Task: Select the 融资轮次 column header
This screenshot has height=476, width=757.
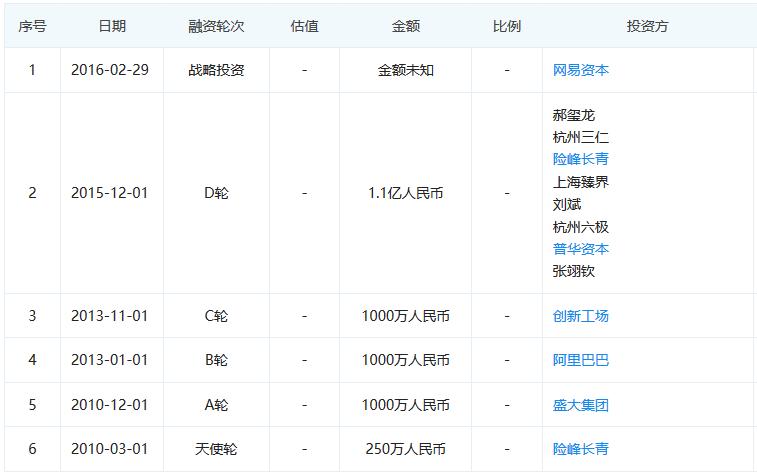Action: [x=216, y=26]
